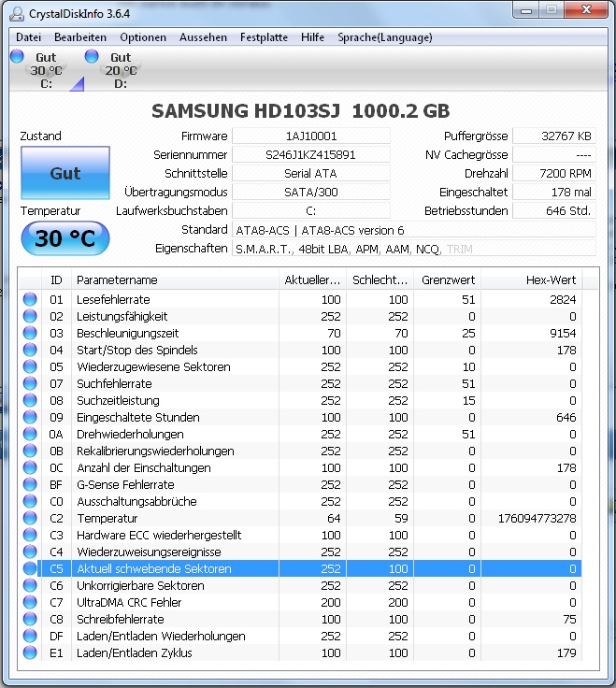Click the Puffergrösse field 32767 KB
This screenshot has width=616, height=688.
coord(554,136)
